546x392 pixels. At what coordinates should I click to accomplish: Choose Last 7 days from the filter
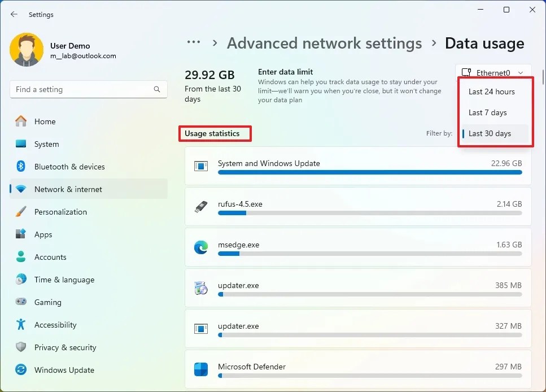(x=487, y=112)
